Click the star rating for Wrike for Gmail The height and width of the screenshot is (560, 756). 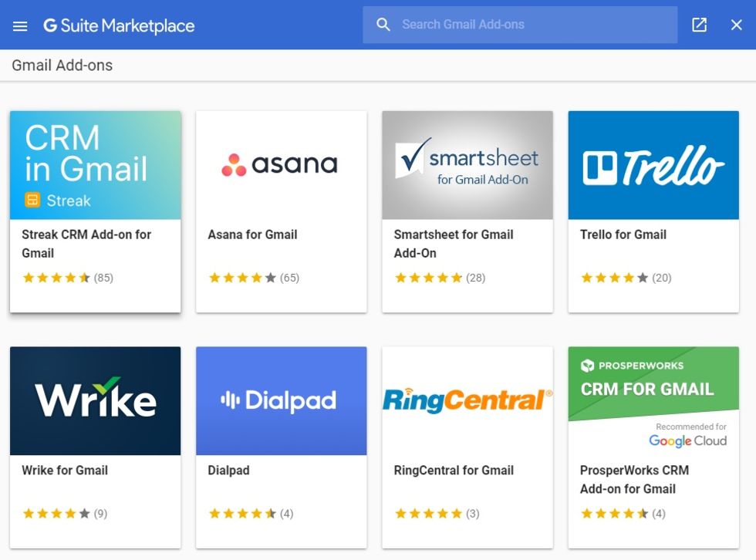tap(56, 514)
